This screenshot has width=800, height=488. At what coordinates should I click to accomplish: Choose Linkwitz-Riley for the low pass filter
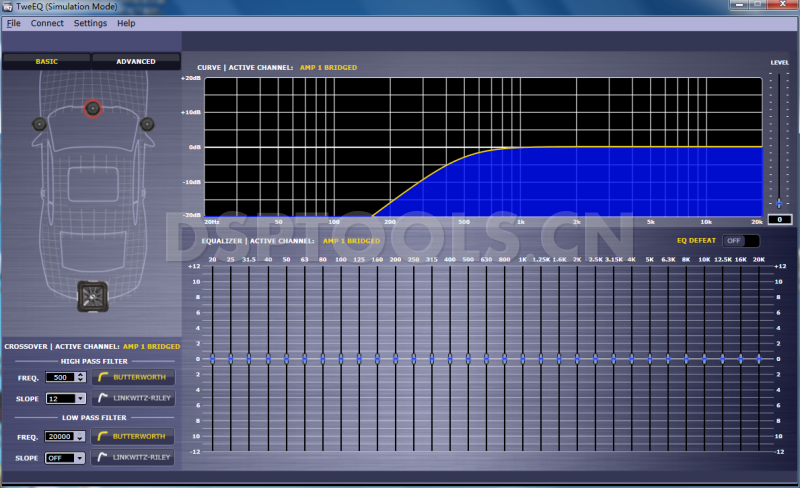pyautogui.click(x=133, y=457)
